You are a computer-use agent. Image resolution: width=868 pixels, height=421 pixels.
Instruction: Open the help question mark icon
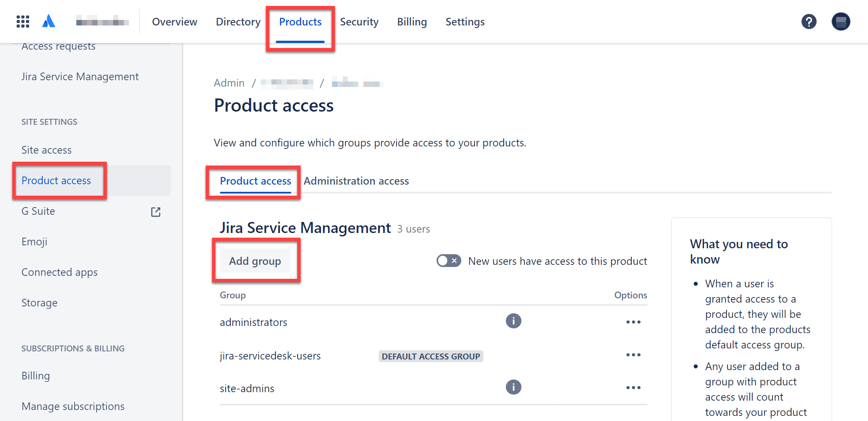[809, 22]
